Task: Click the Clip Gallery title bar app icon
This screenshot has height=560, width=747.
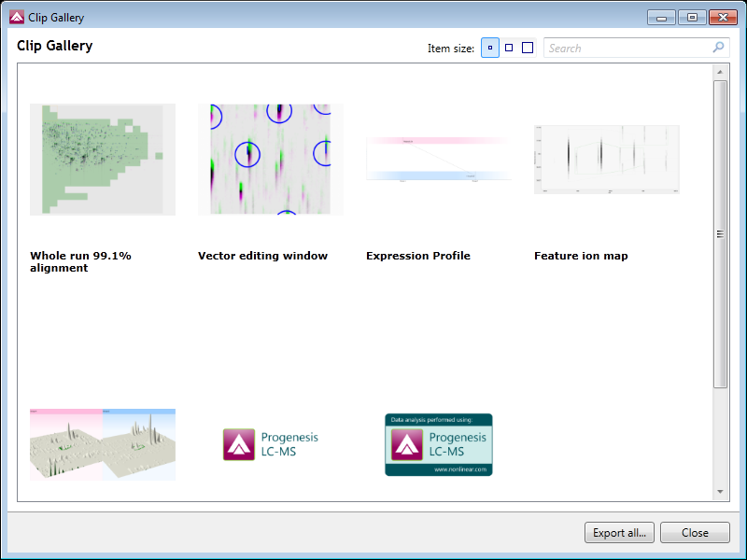Action: (x=17, y=17)
